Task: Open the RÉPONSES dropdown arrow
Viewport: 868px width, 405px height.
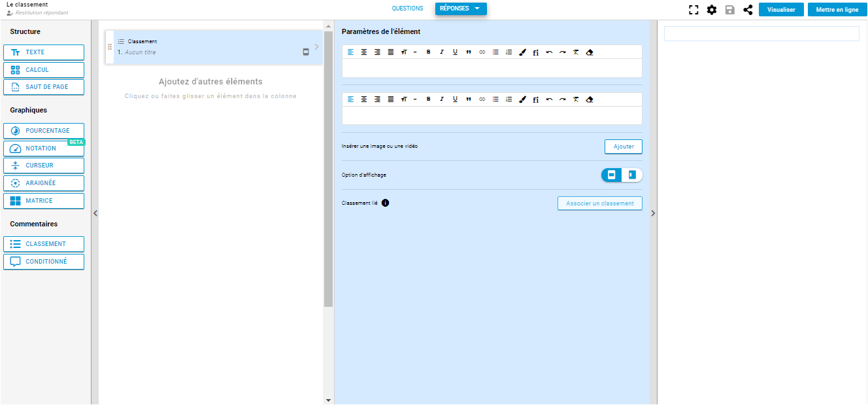Action: pos(477,9)
